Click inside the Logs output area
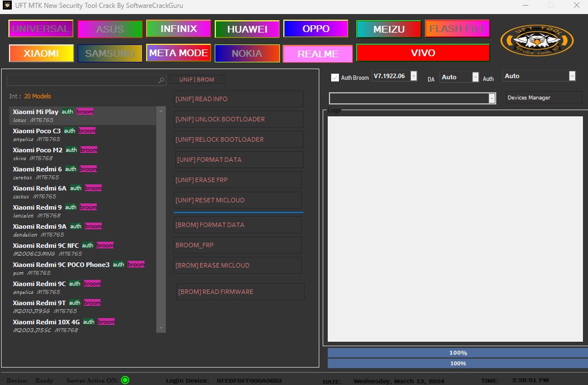 coord(455,229)
